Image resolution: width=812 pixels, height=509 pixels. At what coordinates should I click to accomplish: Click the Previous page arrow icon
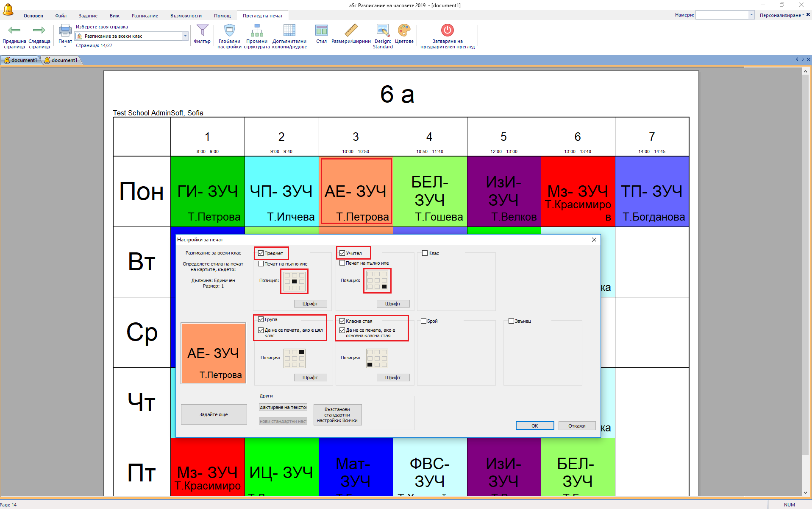click(14, 30)
